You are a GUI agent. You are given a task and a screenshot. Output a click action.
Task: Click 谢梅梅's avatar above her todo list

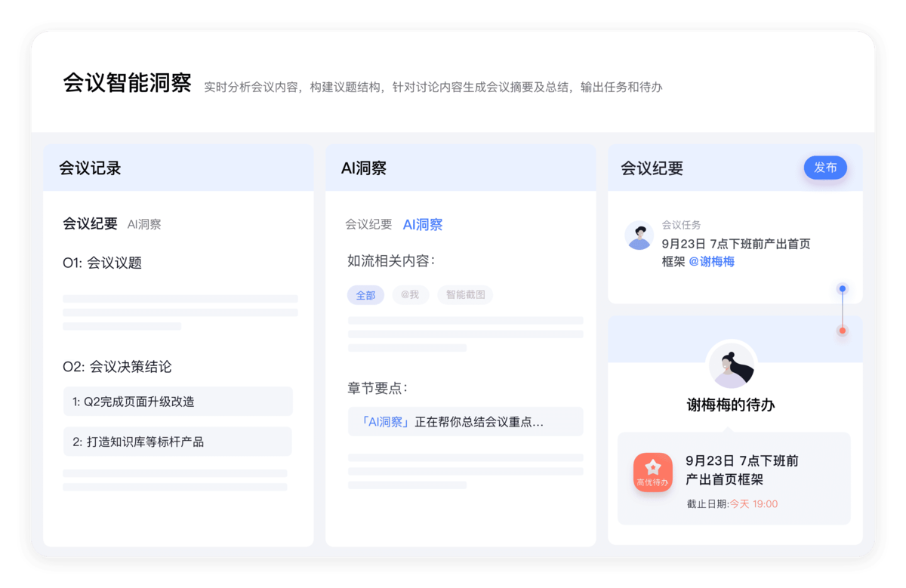pos(732,365)
